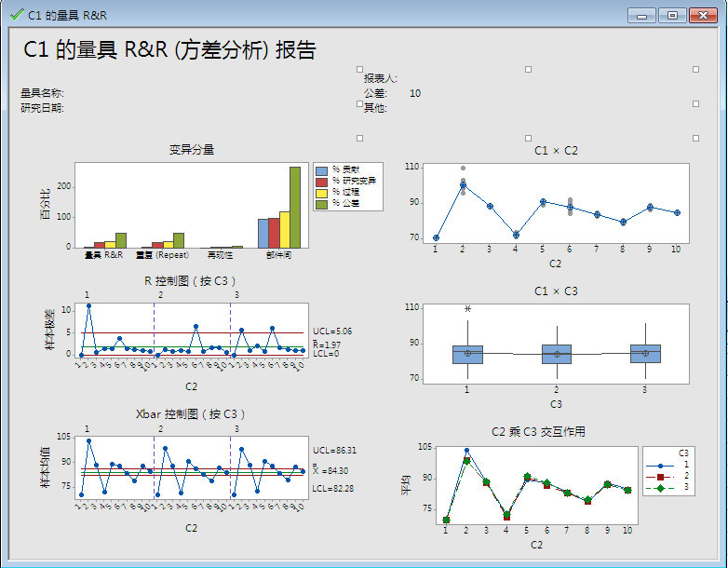728x568 pixels.
Task: Click the C2 乘 C3 交互作用 chart title
Action: [538, 432]
